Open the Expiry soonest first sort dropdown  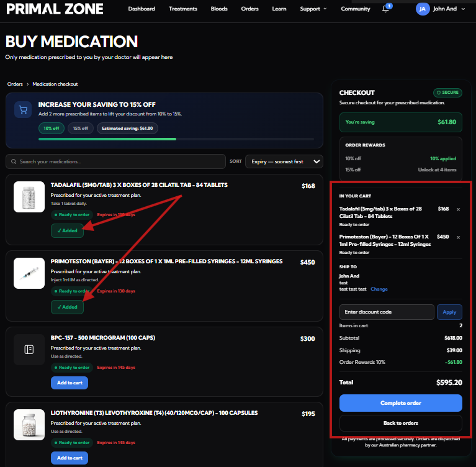(284, 161)
